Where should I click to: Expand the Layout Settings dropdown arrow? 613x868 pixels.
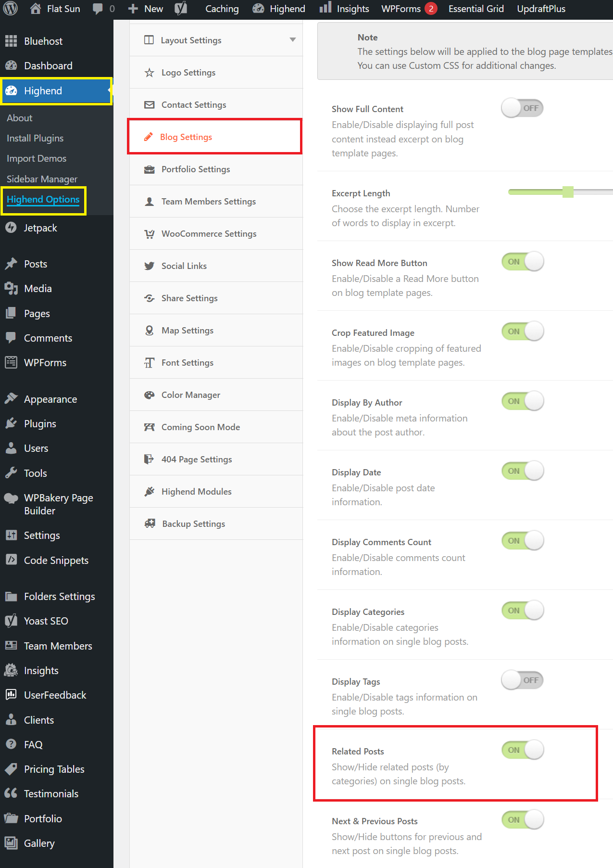click(x=292, y=40)
